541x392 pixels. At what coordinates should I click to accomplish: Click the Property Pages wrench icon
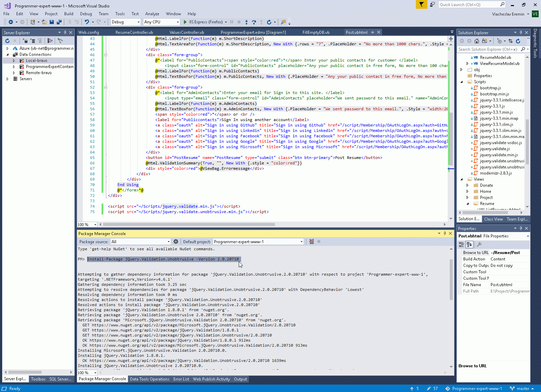[x=479, y=244]
